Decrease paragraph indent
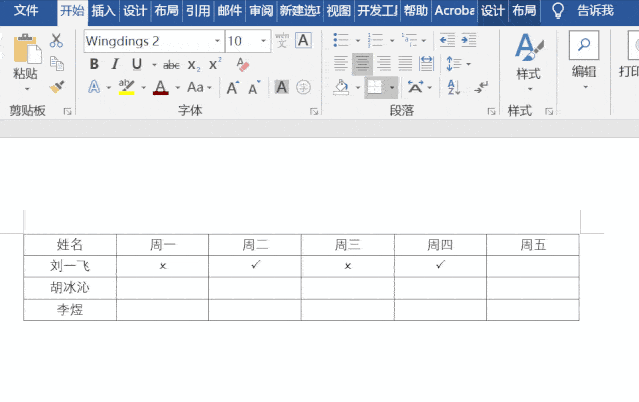 point(447,40)
